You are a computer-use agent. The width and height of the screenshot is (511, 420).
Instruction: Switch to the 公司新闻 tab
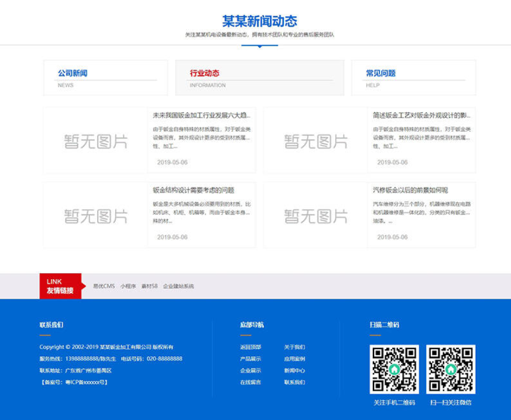(73, 74)
